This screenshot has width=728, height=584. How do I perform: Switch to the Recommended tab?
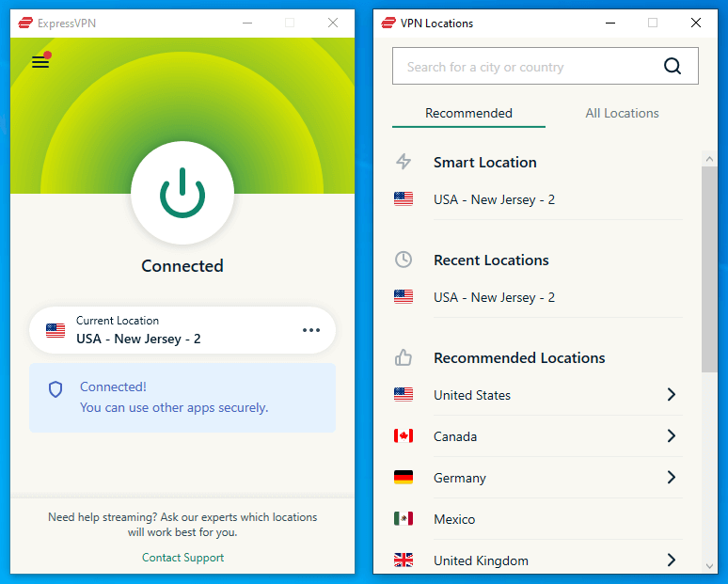pos(468,113)
